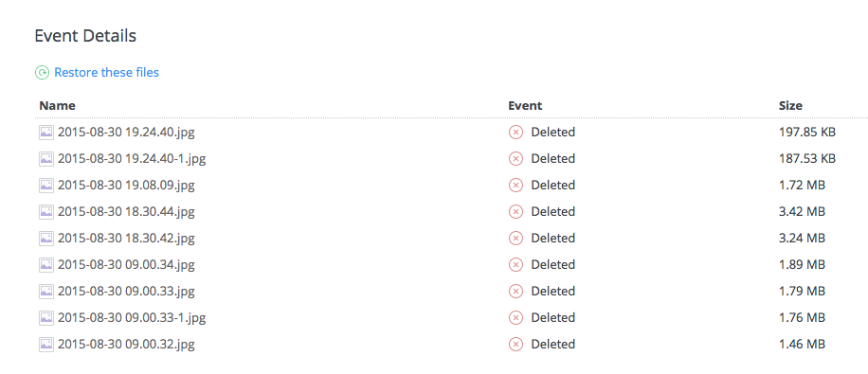Click red deleted icon for 09.00.33-1.jpg row

click(515, 318)
